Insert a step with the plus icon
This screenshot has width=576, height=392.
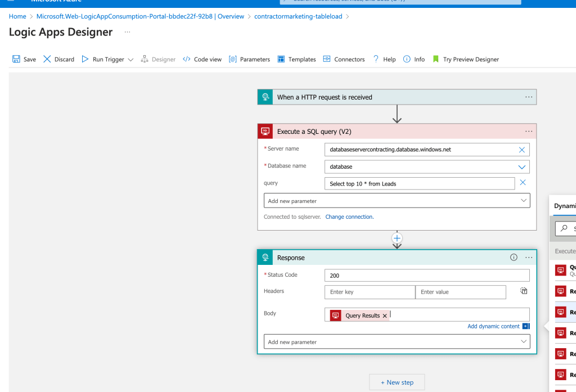click(x=397, y=238)
